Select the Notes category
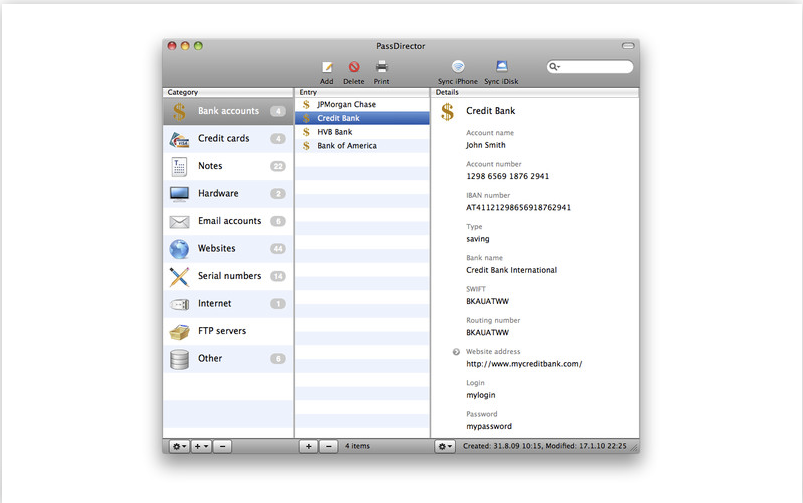The height and width of the screenshot is (503, 803). point(228,166)
